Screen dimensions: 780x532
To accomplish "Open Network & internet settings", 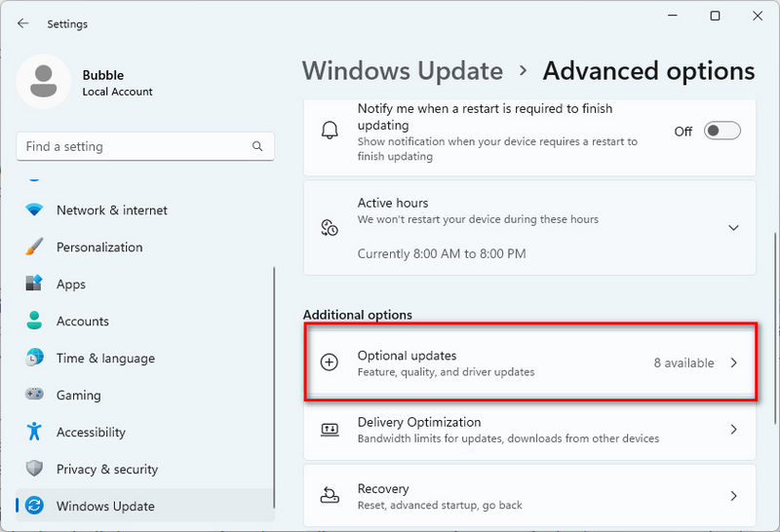I will 144,209.
